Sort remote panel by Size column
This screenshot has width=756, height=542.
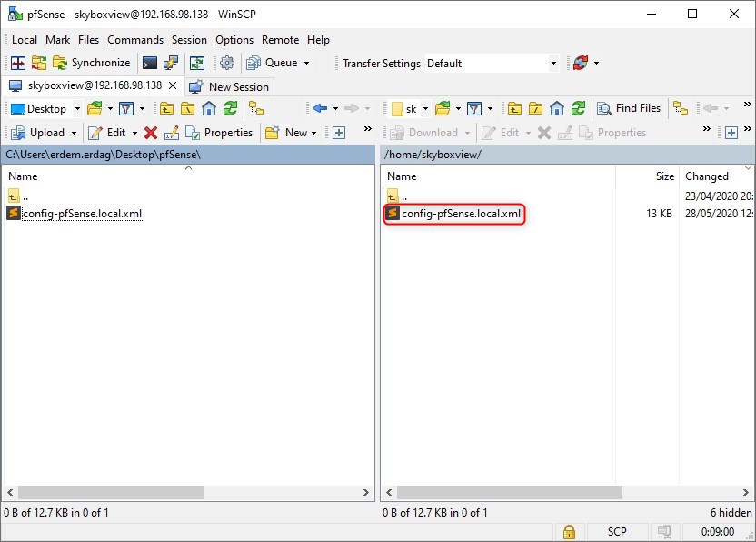click(x=647, y=176)
